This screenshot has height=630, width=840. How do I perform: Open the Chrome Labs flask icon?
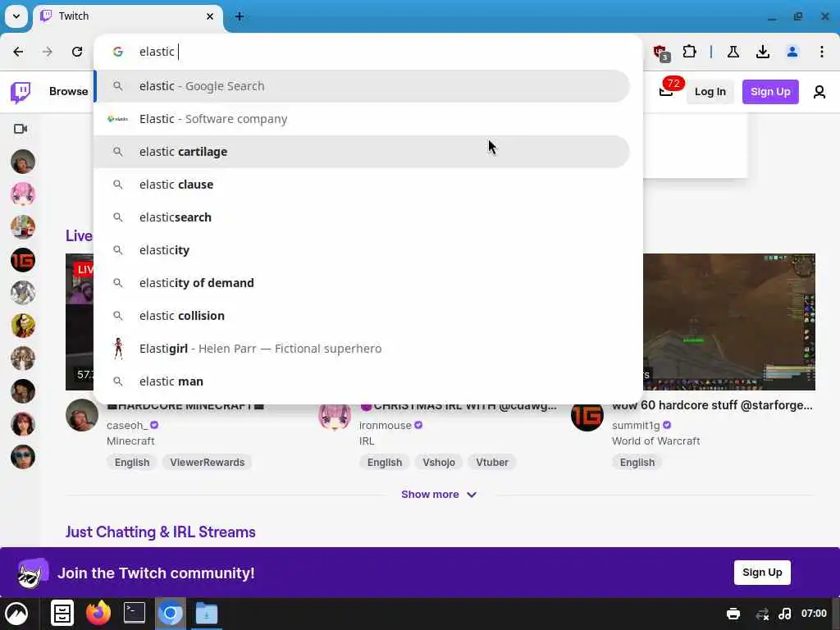tap(733, 52)
